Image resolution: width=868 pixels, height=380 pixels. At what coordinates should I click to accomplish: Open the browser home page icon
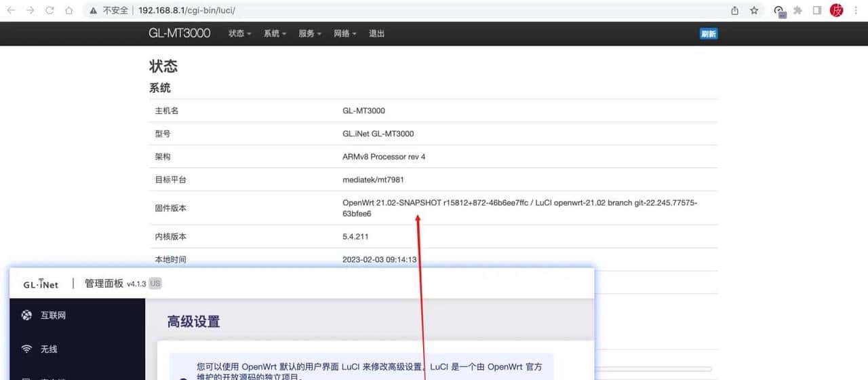[x=68, y=11]
